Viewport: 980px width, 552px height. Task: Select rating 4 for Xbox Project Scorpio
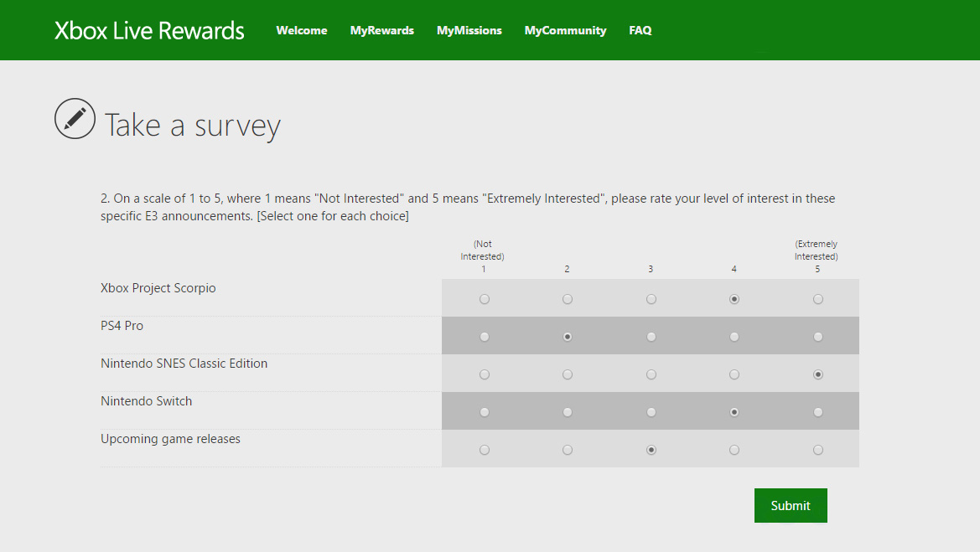pos(734,299)
